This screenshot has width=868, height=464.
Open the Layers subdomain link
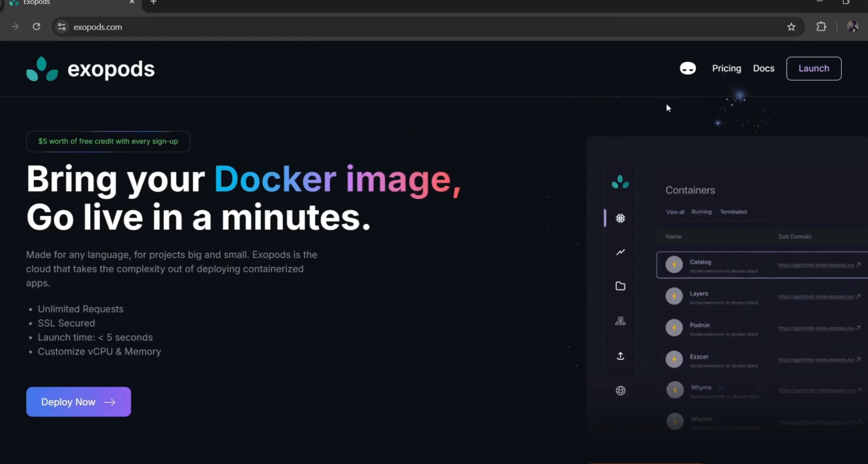pos(816,296)
